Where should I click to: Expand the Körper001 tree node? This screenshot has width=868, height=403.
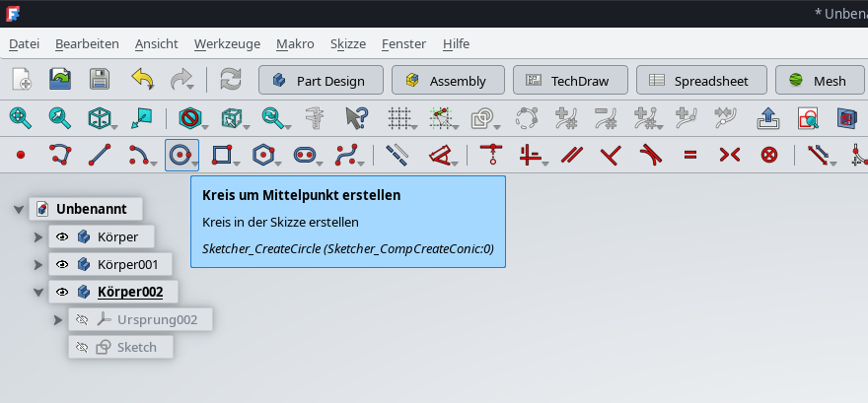tap(38, 264)
